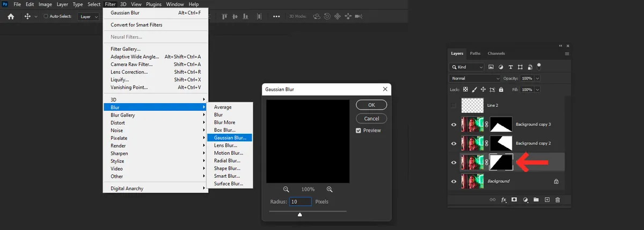Click lock artboard nesting icon
Screen dimensions: 644x230
(x=492, y=89)
